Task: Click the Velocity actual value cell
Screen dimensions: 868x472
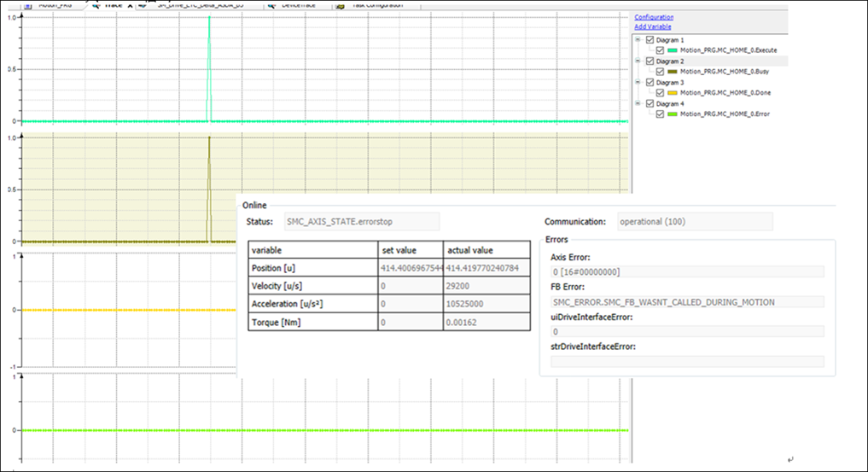Action: pyautogui.click(x=488, y=286)
